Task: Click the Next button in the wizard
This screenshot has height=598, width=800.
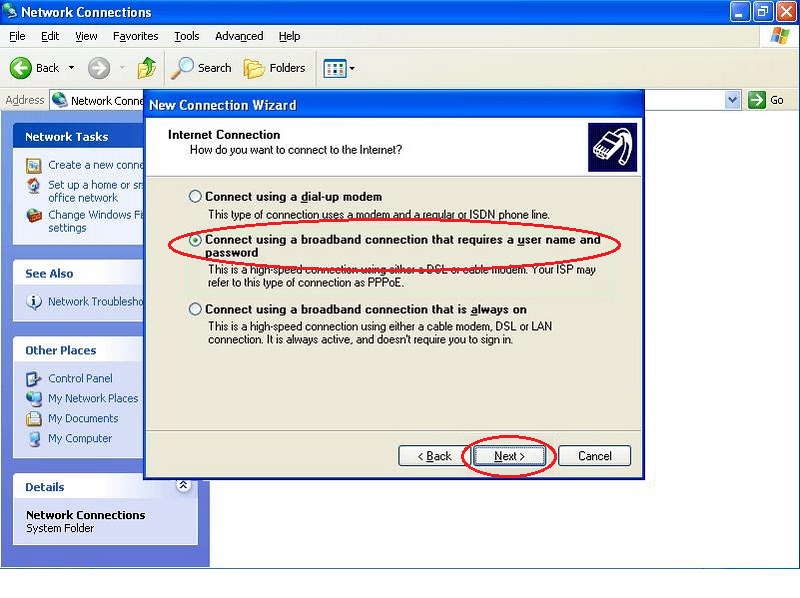Action: 509,456
